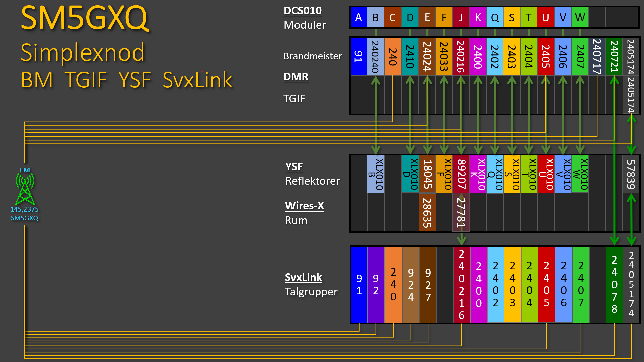Screen dimensions: 644x362
Task: Open the underlined DMR heading
Action: pyautogui.click(x=296, y=77)
